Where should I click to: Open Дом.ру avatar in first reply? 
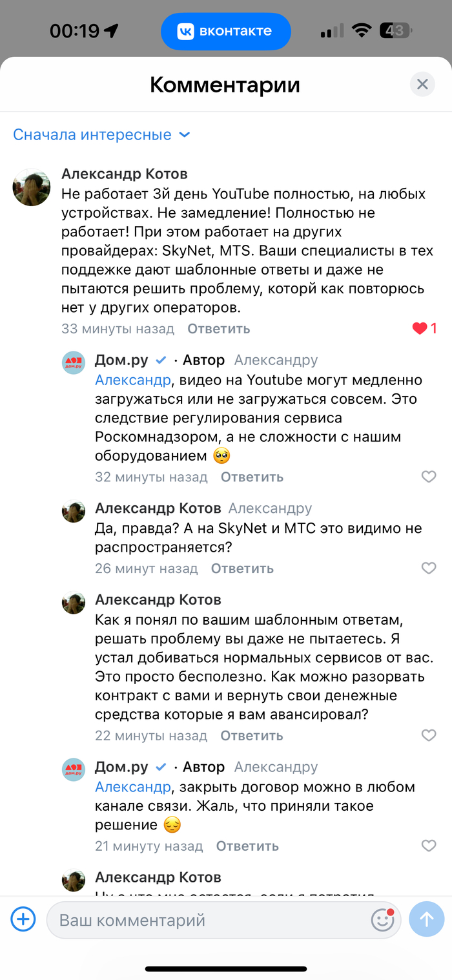point(74,363)
